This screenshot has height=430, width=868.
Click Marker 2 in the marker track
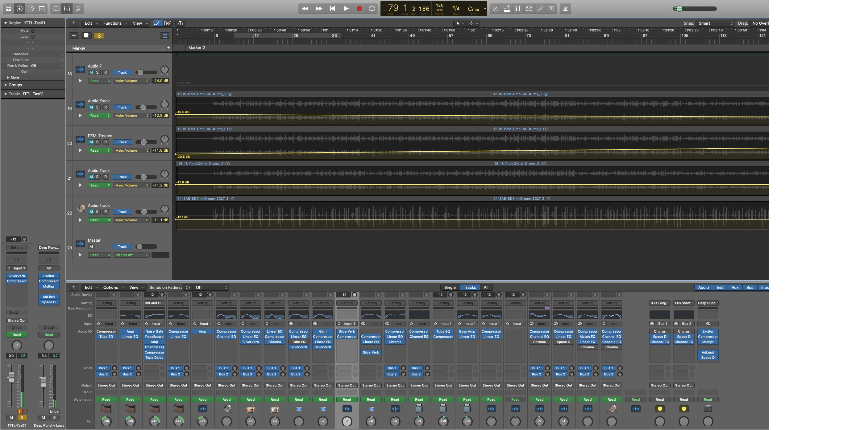pos(197,48)
